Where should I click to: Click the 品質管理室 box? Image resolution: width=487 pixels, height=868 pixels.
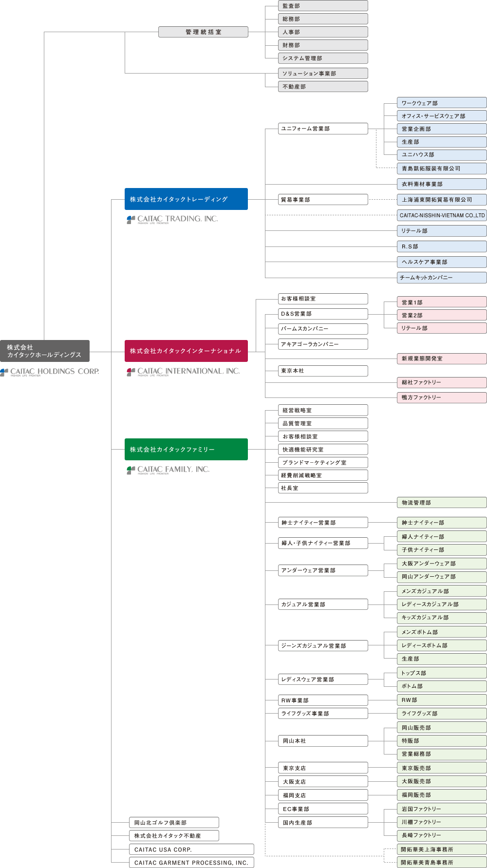[323, 423]
